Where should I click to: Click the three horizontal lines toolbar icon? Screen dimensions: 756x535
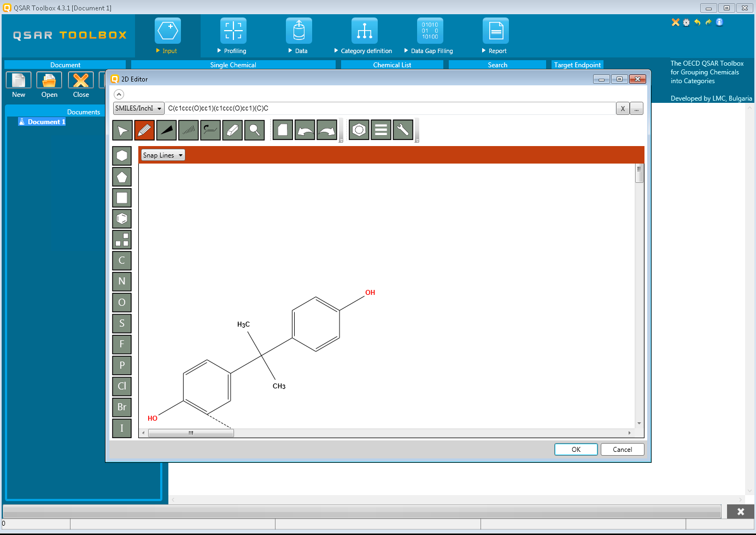pyautogui.click(x=381, y=130)
